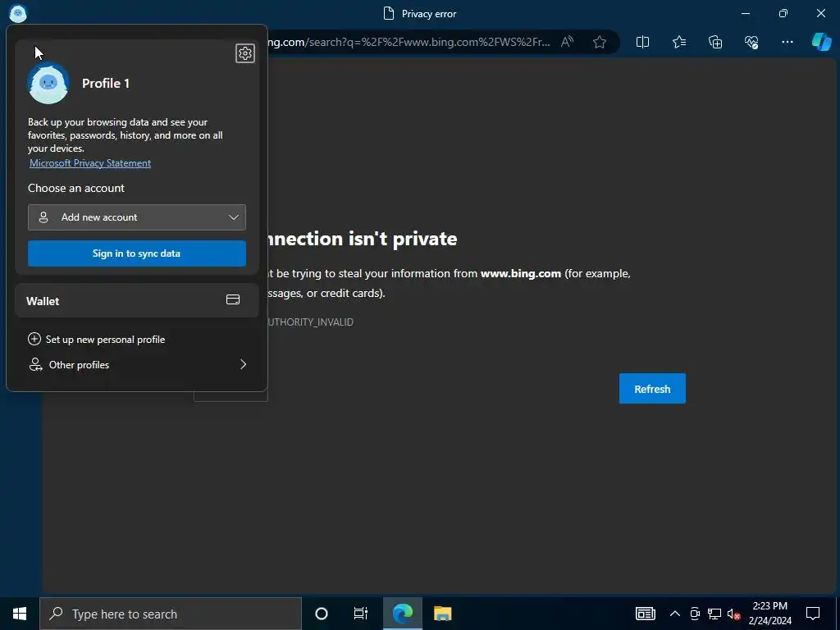Image resolution: width=840 pixels, height=630 pixels.
Task: Add this page to favorites star
Action: (x=600, y=42)
